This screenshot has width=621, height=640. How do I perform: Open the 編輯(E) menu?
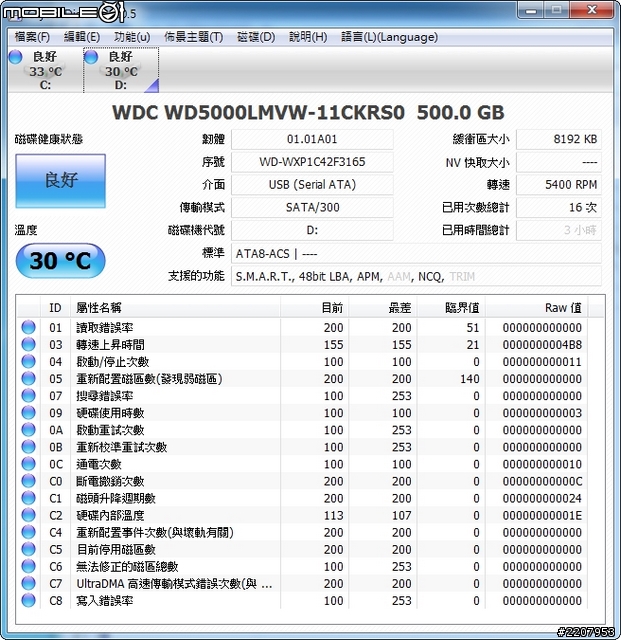click(82, 37)
